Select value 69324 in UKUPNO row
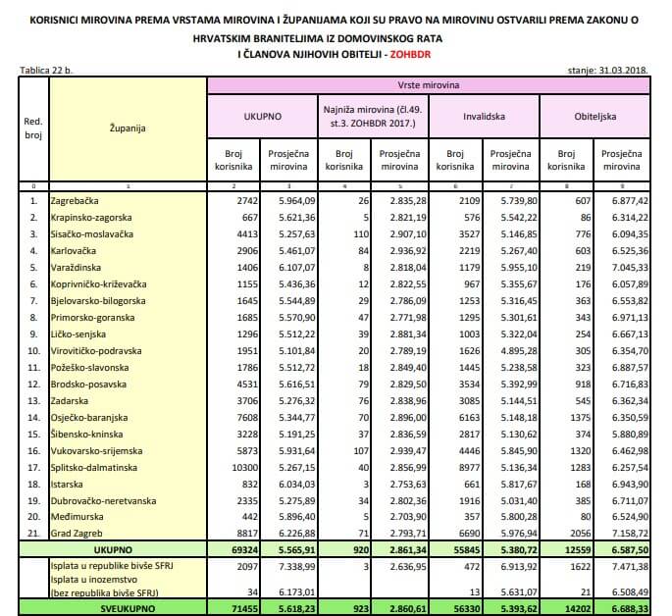This screenshot has height=616, width=672. click(x=241, y=551)
